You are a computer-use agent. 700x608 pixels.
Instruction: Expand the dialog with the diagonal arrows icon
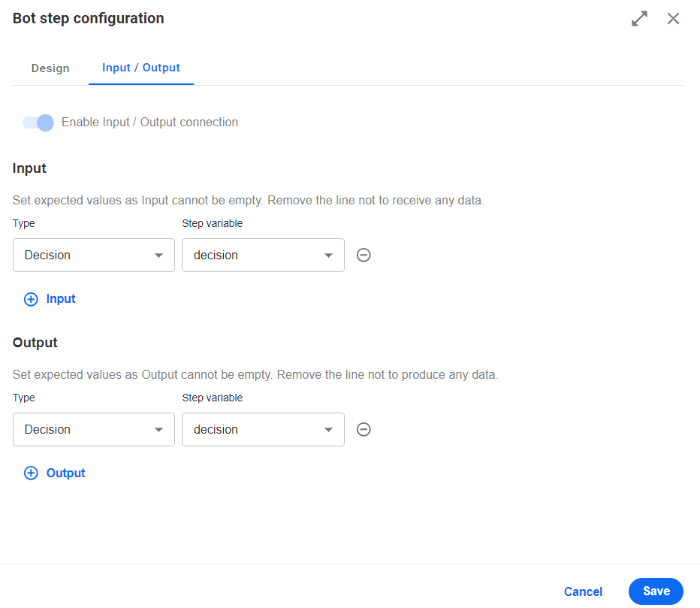point(639,19)
